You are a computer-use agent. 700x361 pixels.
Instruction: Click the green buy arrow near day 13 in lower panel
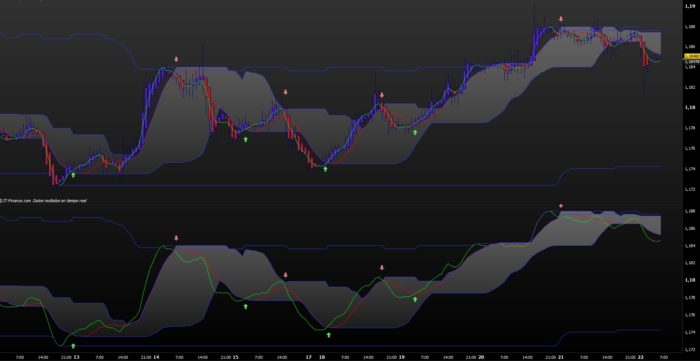click(73, 346)
